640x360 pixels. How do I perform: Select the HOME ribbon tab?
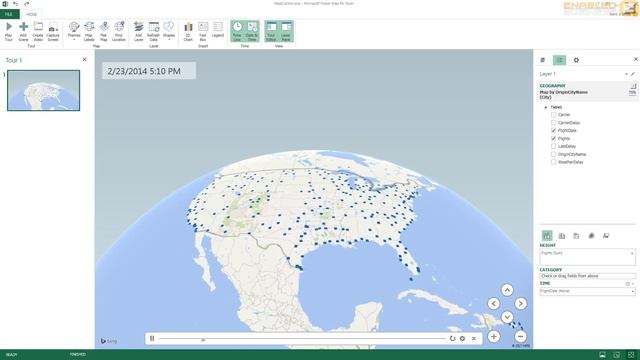point(31,14)
